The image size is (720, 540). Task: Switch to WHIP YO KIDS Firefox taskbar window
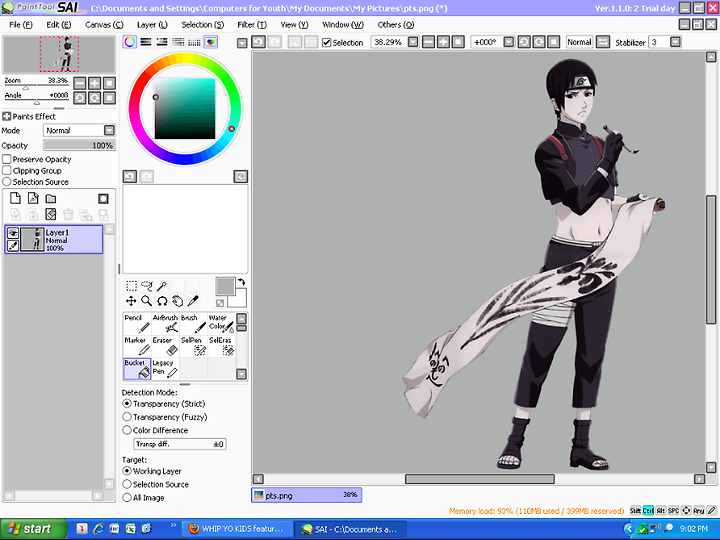tap(236, 529)
